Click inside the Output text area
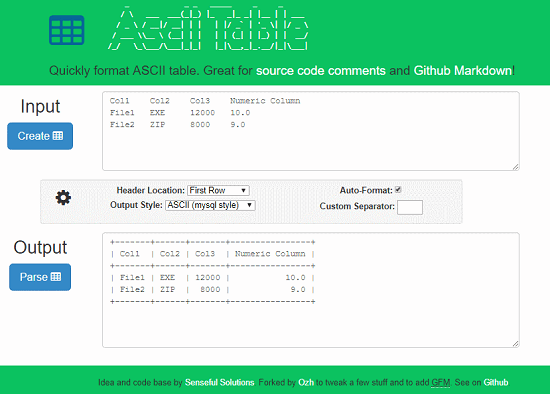 (311, 290)
